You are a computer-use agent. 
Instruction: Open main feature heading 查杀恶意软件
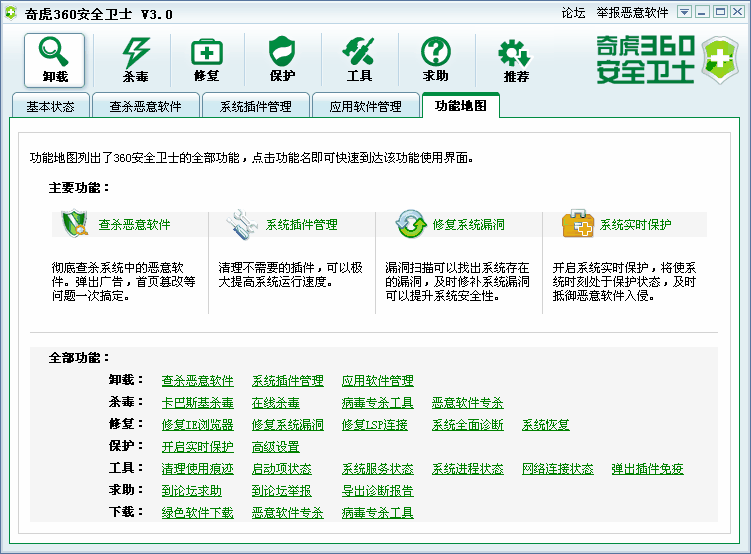tap(134, 224)
